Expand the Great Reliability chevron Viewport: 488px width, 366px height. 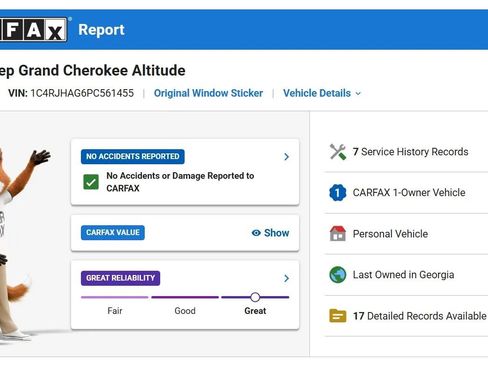[x=286, y=278]
